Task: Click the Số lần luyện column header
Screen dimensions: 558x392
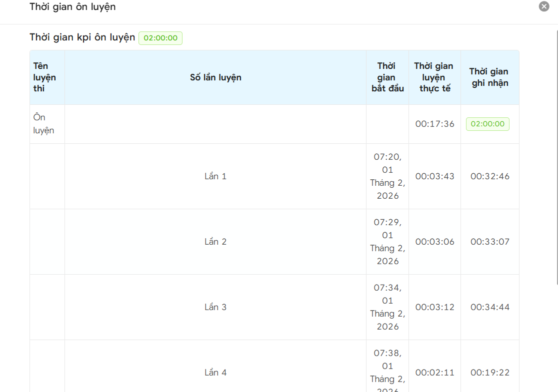Action: tap(215, 77)
